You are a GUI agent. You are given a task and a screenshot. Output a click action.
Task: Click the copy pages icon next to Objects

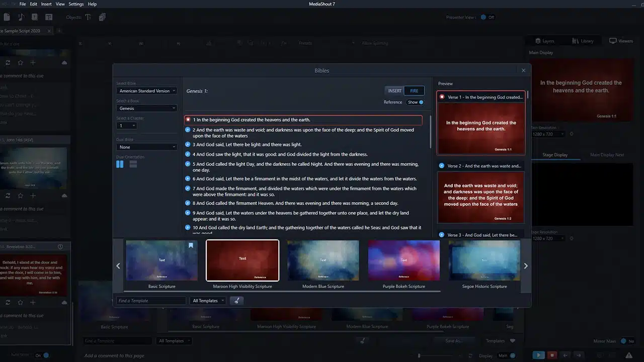(x=102, y=17)
